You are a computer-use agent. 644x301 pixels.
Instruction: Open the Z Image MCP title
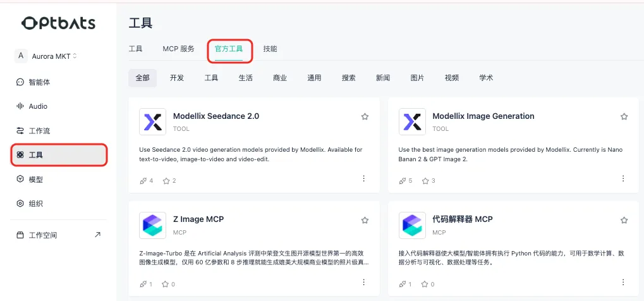(198, 219)
